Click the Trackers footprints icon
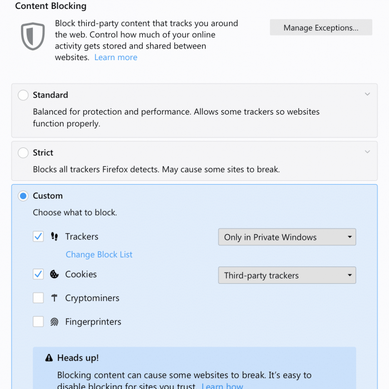The image size is (389, 389). 54,237
